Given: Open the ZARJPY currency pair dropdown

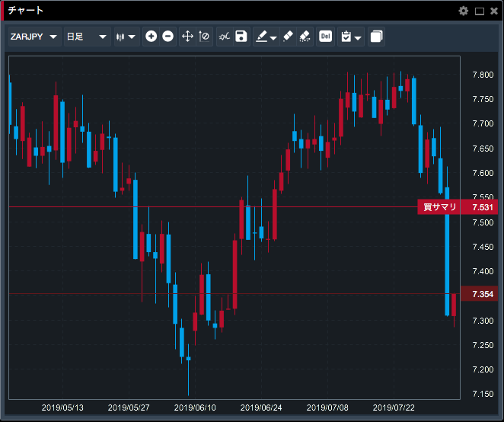Looking at the screenshot, I should [x=33, y=37].
